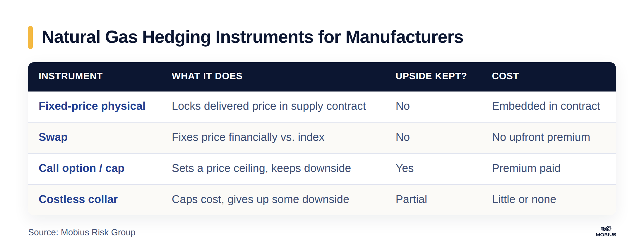This screenshot has width=644, height=249.
Task: Click the 'Partial' upside value
Action: point(411,199)
